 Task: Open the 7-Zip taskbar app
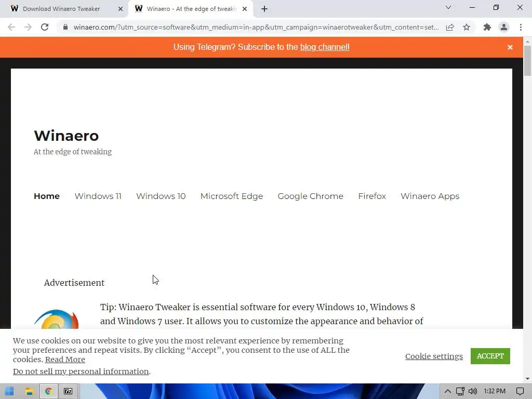[x=68, y=391]
